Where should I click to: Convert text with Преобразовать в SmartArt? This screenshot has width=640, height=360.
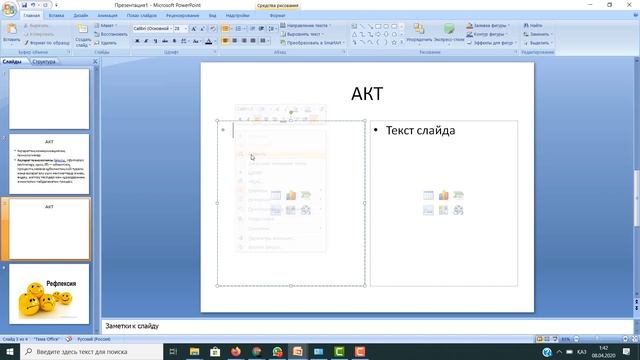pyautogui.click(x=313, y=43)
